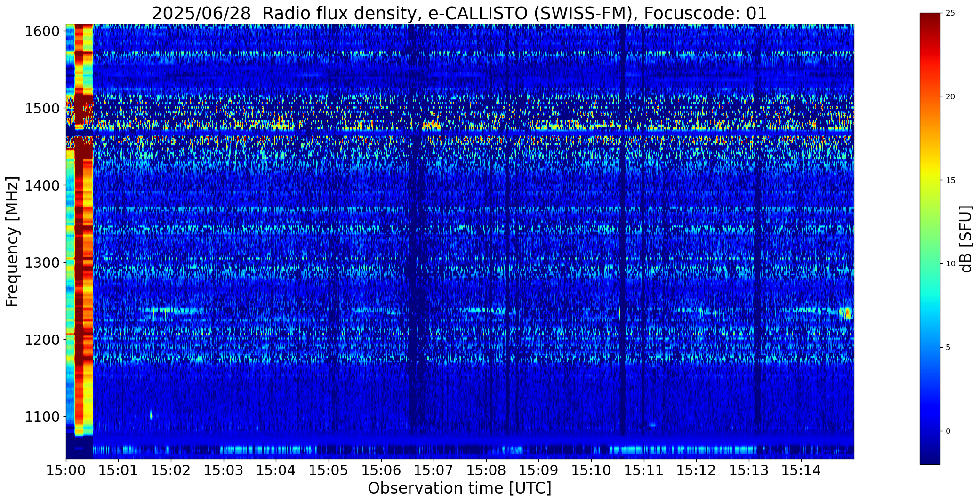Click the 15:06 time tick label

coord(381,470)
